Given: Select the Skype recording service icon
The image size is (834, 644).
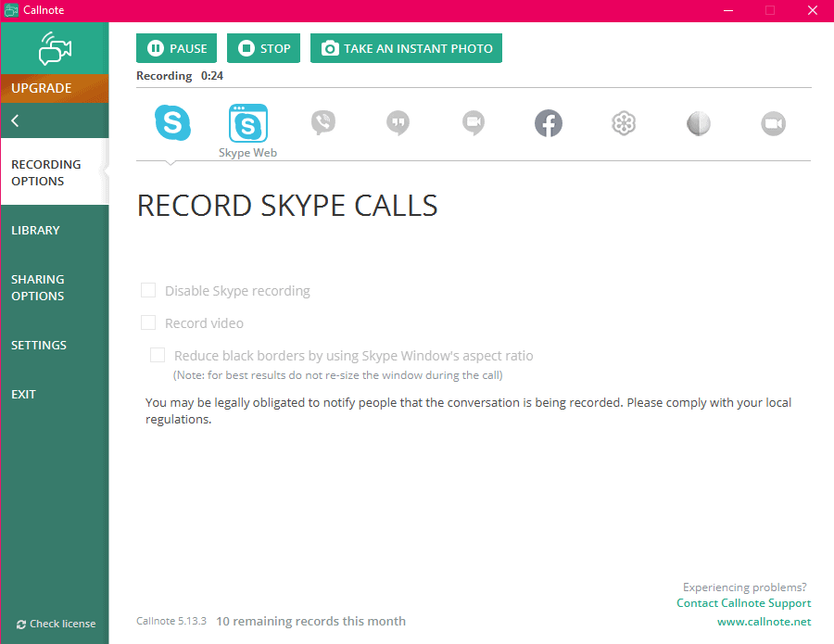Looking at the screenshot, I should tap(172, 121).
